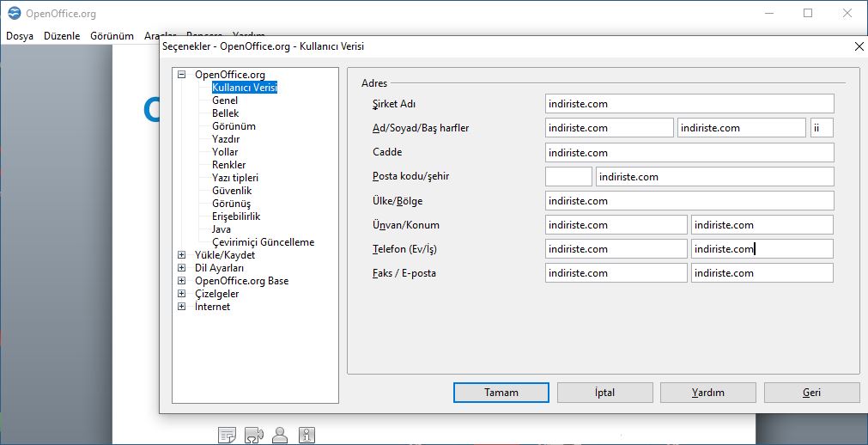Click the İptal button
The width and height of the screenshot is (868, 445).
(x=605, y=393)
